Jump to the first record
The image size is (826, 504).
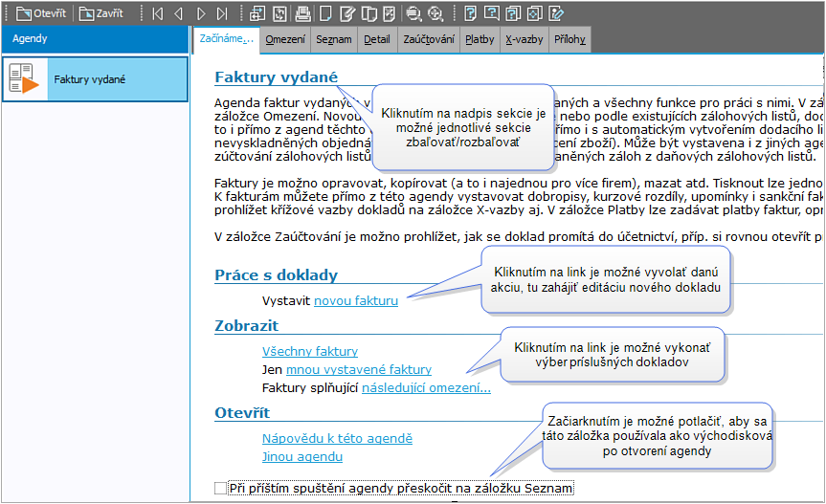coord(157,13)
